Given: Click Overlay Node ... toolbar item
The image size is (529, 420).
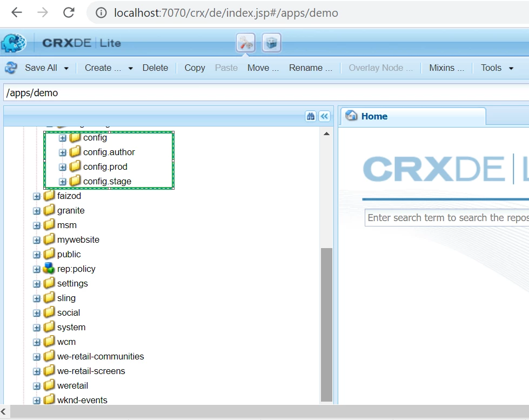Looking at the screenshot, I should (x=380, y=68).
